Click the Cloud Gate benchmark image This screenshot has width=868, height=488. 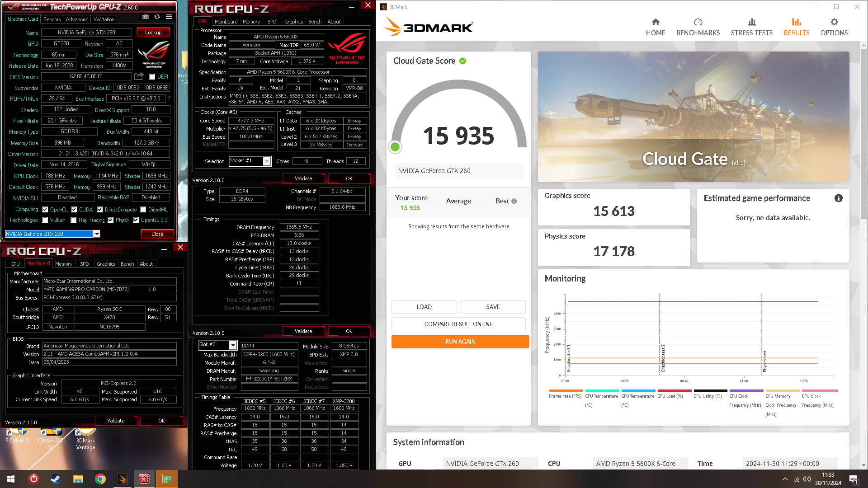[x=693, y=117]
